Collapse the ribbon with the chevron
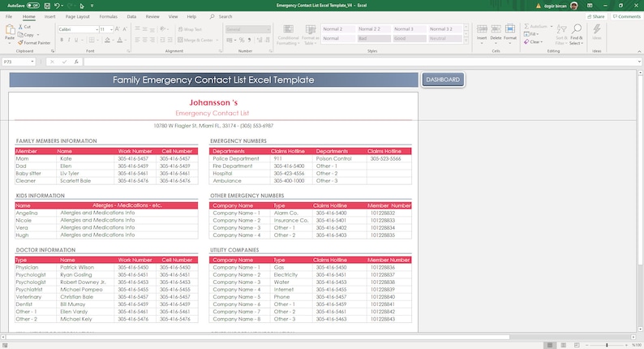The width and height of the screenshot is (644, 349). [639, 51]
